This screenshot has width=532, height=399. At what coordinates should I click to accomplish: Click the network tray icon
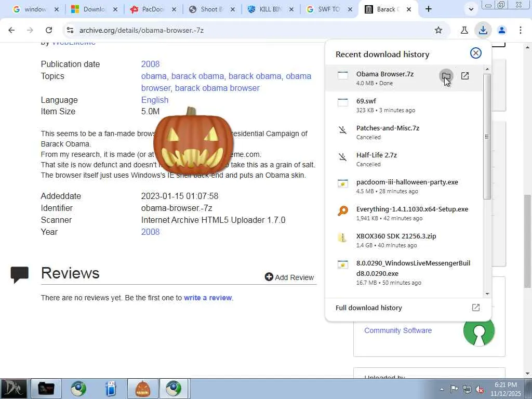pyautogui.click(x=467, y=389)
